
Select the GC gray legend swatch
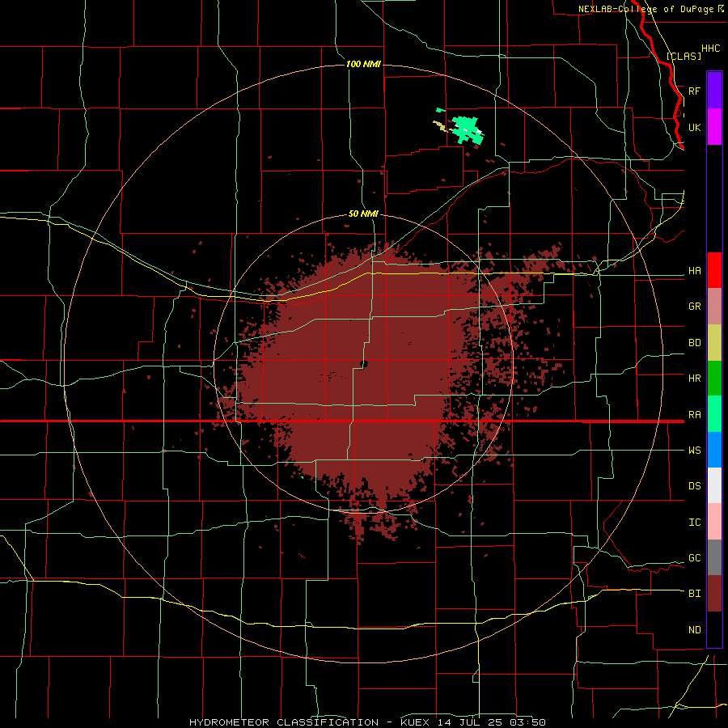pyautogui.click(x=714, y=557)
